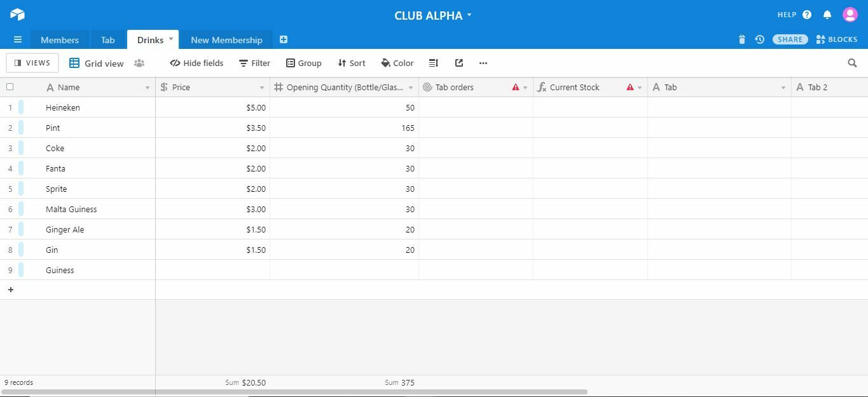Open collaborators icon next to Grid view

click(139, 63)
